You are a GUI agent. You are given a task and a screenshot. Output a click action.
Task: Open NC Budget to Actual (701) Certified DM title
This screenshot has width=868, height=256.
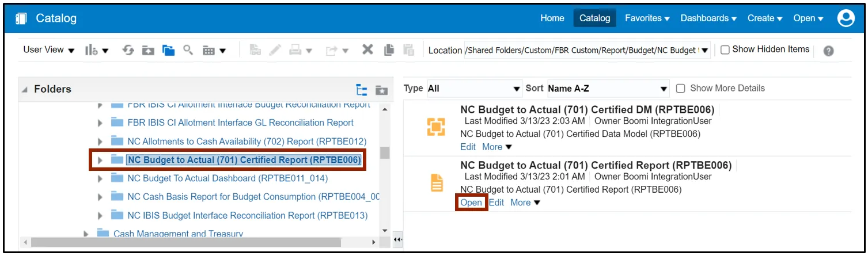click(x=587, y=109)
